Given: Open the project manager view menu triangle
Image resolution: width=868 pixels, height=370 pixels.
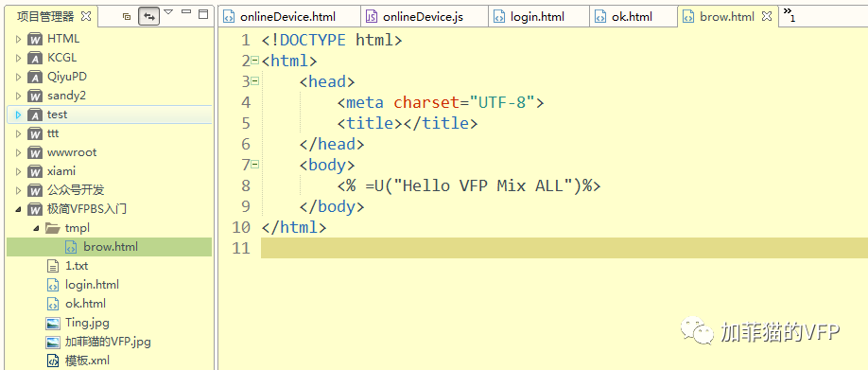Looking at the screenshot, I should [x=169, y=12].
